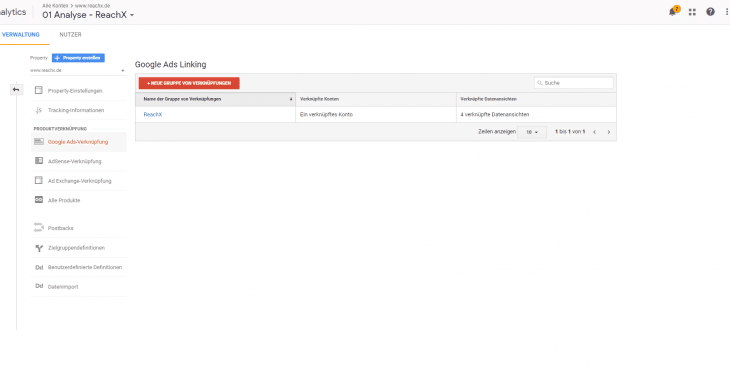Screen dimensions: 730x380
Task: Click Alle Konten breadcrumb link
Action: [55, 6]
